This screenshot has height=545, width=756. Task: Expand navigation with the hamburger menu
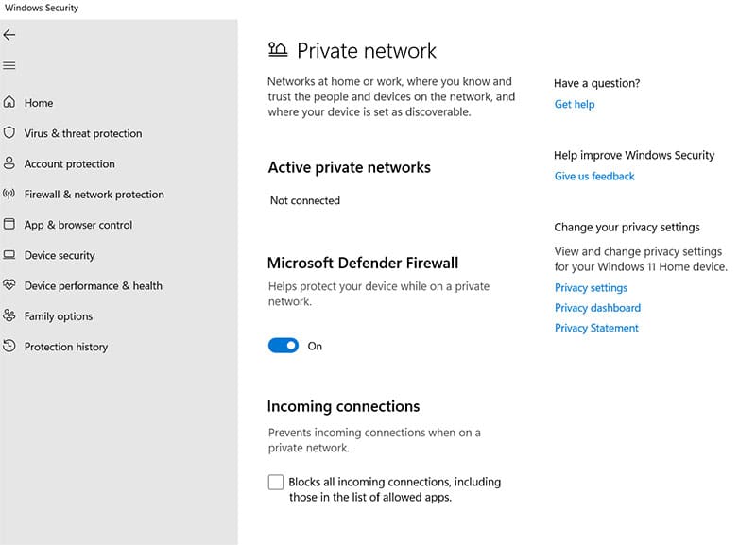11,65
